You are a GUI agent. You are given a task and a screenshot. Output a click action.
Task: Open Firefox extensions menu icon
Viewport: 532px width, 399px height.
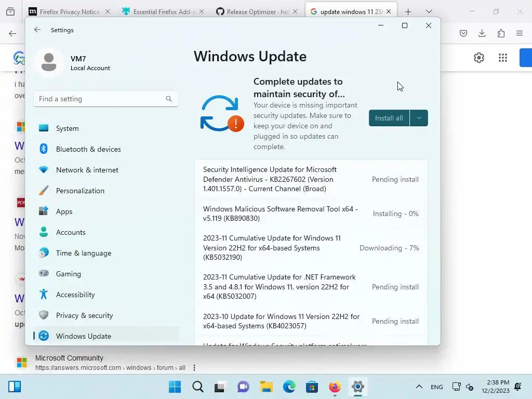[x=501, y=33]
